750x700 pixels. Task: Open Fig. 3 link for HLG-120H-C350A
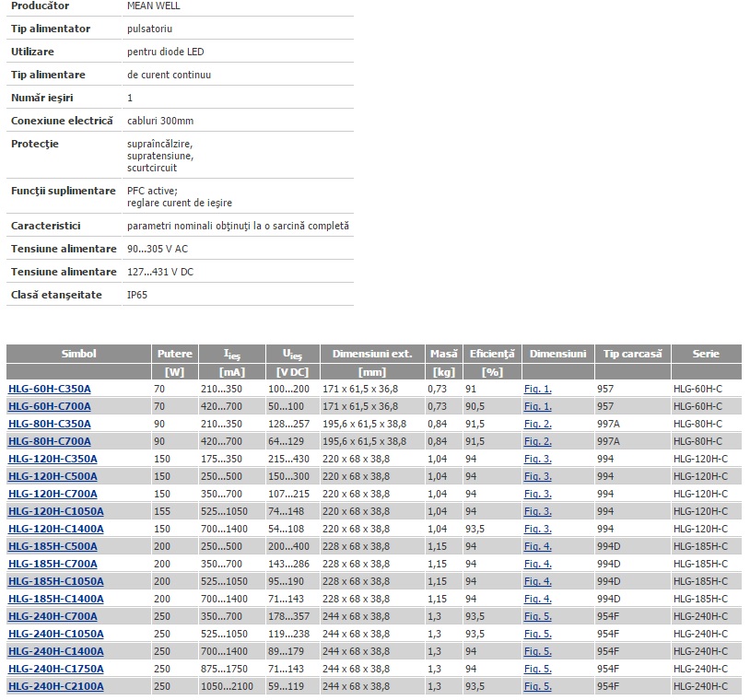click(x=538, y=459)
